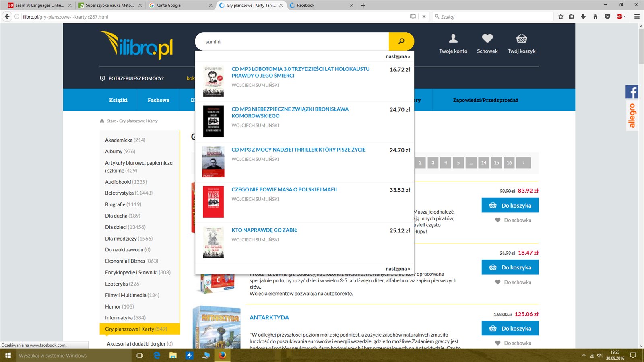The height and width of the screenshot is (362, 644).
Task: Open Firefox from the Windows taskbar
Action: (222, 355)
